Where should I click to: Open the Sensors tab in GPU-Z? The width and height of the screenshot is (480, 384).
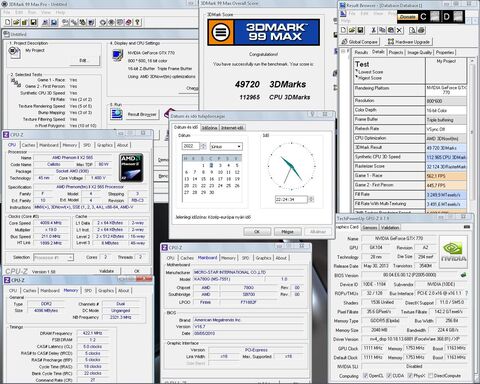coord(370,227)
